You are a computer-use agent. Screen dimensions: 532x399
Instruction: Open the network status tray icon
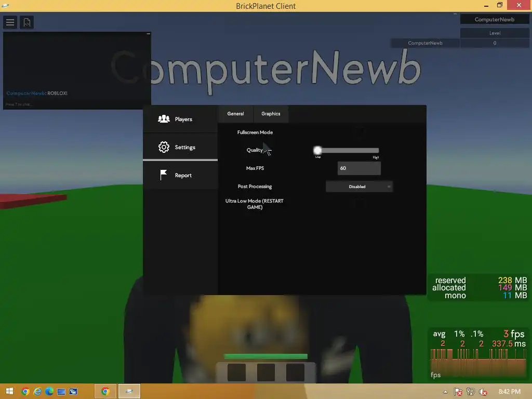(471, 392)
